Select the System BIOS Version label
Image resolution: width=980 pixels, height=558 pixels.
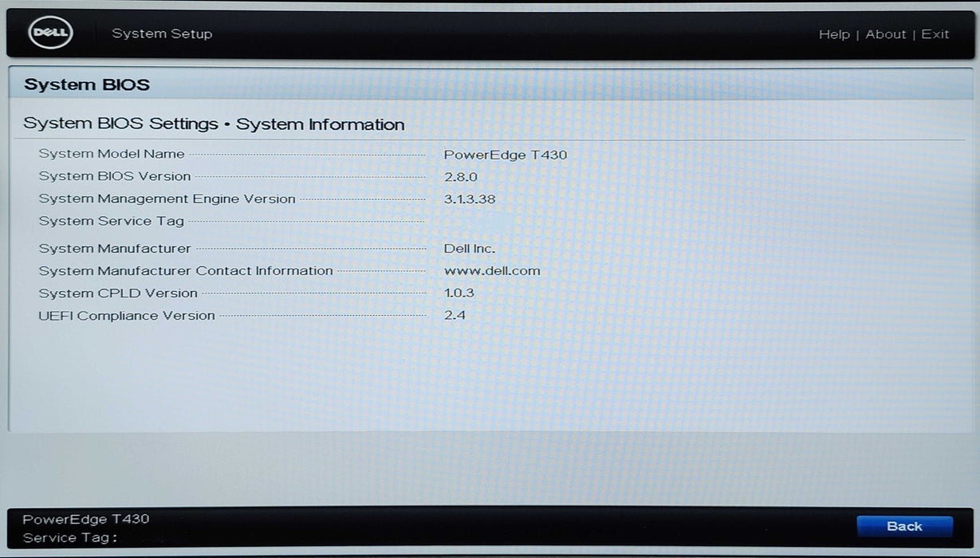click(x=115, y=176)
